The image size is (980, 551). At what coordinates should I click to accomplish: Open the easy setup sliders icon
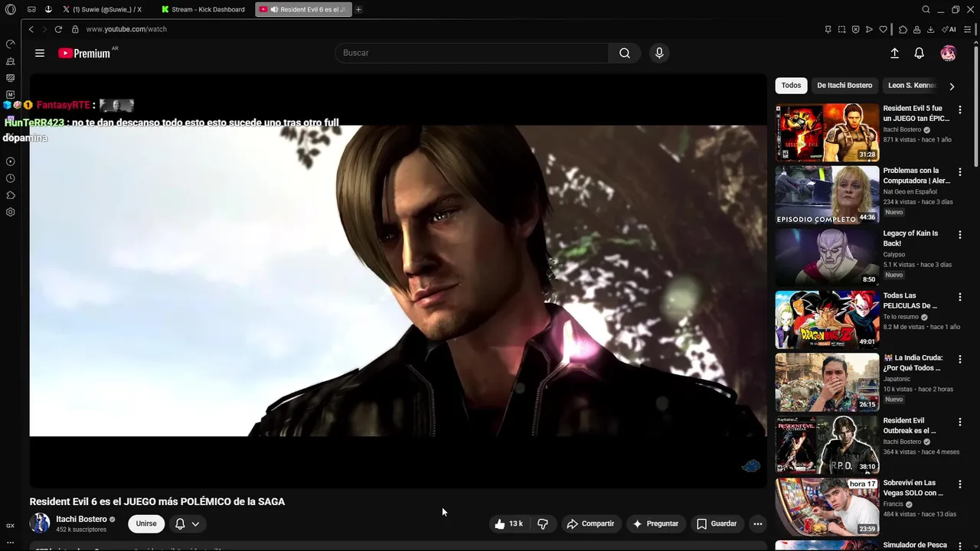coord(968,29)
